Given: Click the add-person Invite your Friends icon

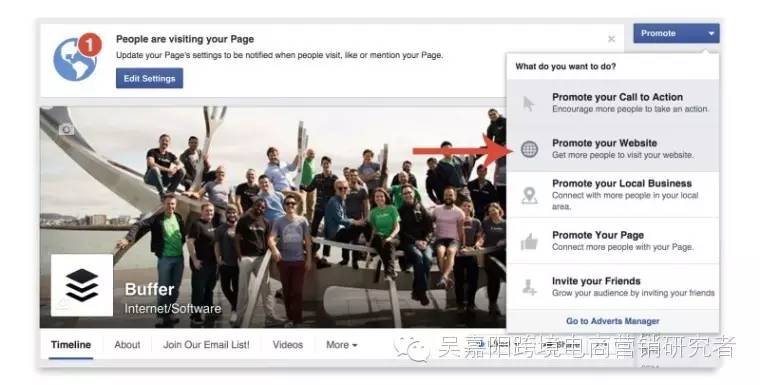Looking at the screenshot, I should pos(529,287).
